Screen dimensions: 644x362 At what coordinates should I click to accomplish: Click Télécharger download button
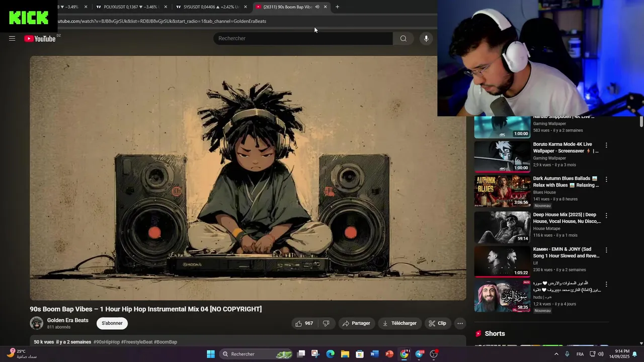click(x=399, y=323)
